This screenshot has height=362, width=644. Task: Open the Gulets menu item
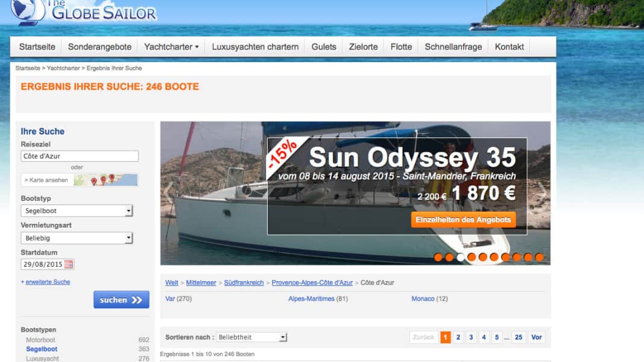tap(324, 47)
